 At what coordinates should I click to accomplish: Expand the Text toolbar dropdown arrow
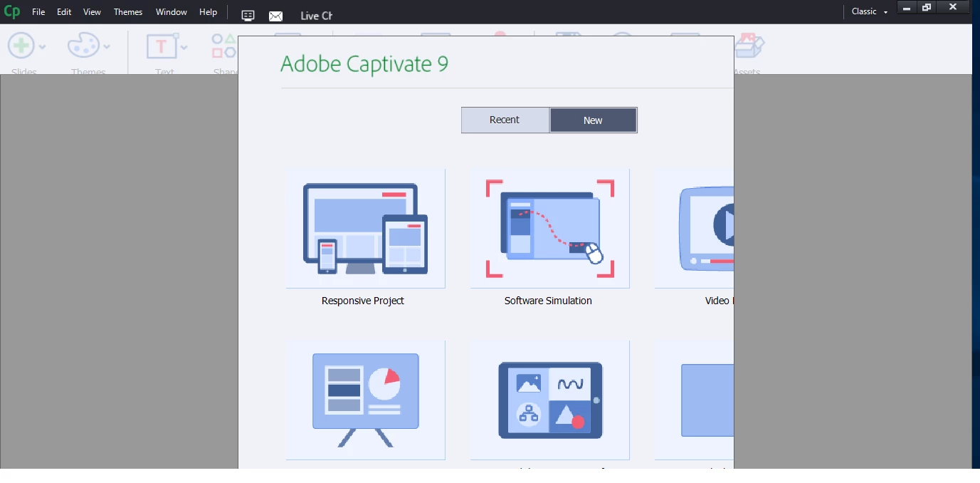pyautogui.click(x=184, y=47)
